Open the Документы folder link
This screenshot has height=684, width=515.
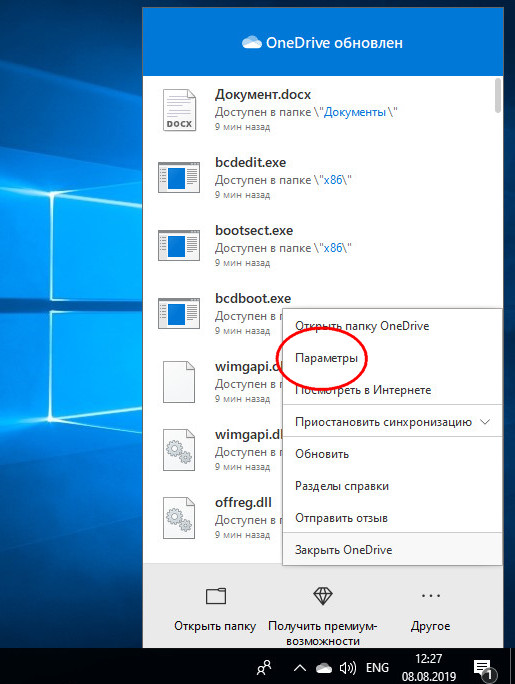click(x=355, y=112)
